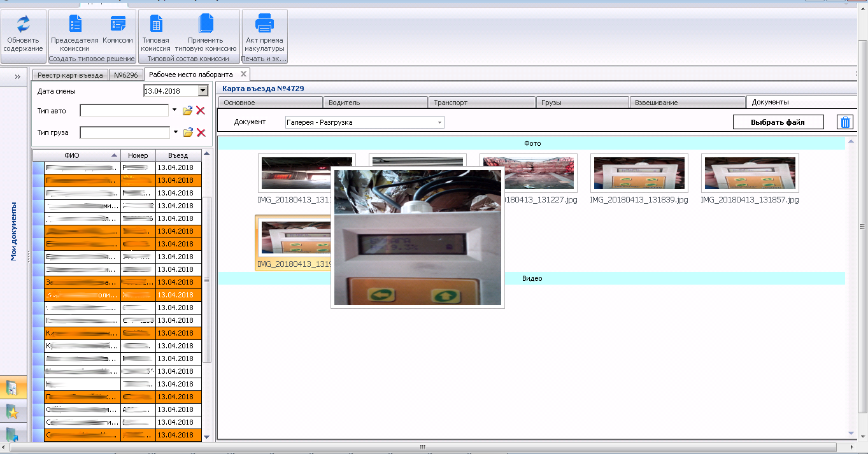Click Применить типовую комиссию icon

click(x=206, y=24)
